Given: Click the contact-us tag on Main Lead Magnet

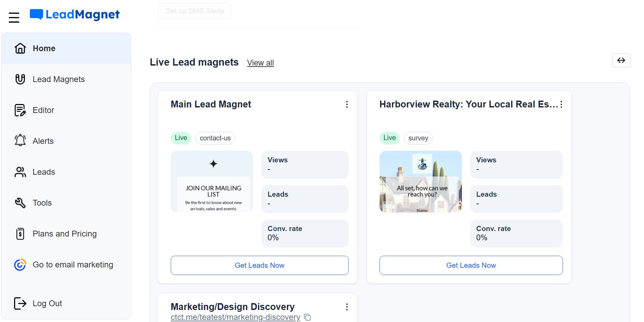Looking at the screenshot, I should tap(215, 138).
